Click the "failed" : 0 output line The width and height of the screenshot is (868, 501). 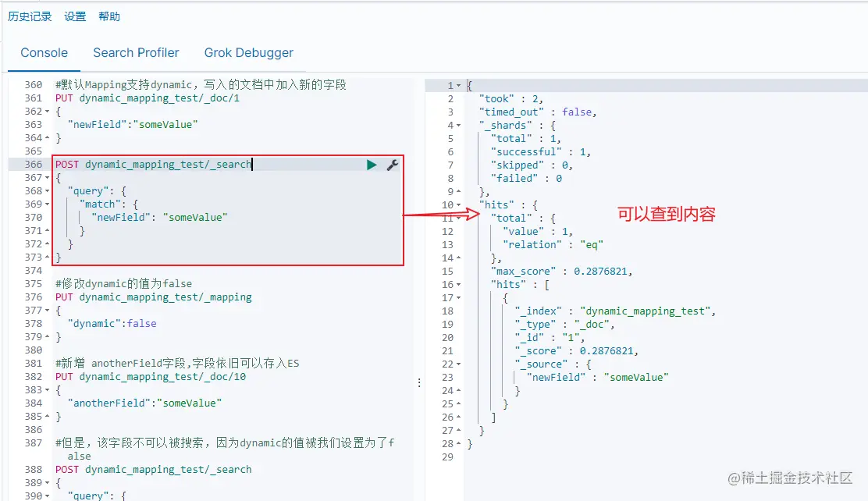[x=526, y=179]
